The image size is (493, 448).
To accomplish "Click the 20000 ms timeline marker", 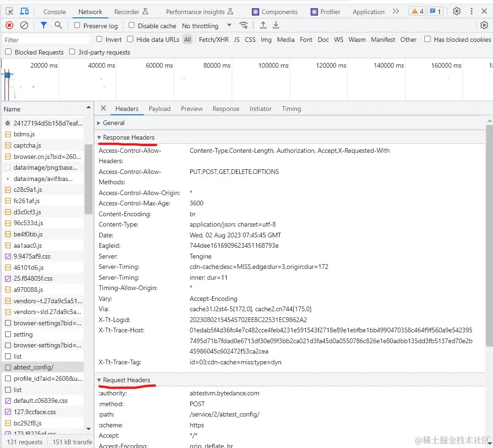I will pyautogui.click(x=44, y=65).
